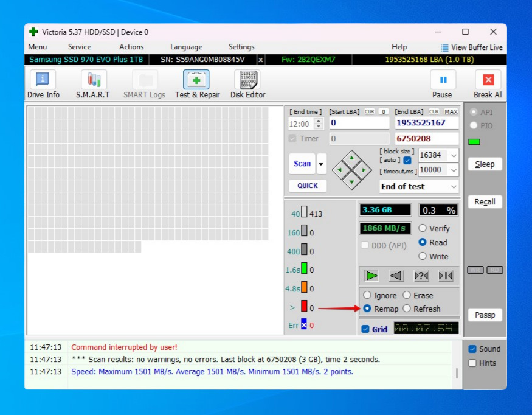Click the QUICK scan button
Viewport: 532px width, 415px height.
[x=307, y=186]
